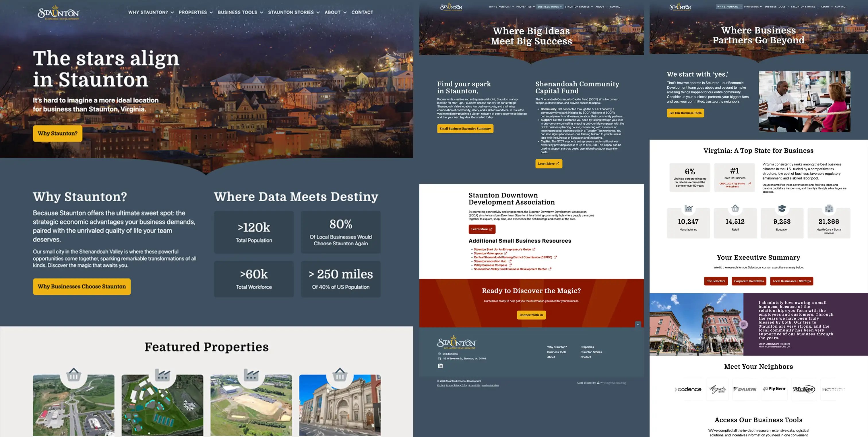Click the Site Selectors button
The width and height of the screenshot is (868, 437).
pos(716,281)
